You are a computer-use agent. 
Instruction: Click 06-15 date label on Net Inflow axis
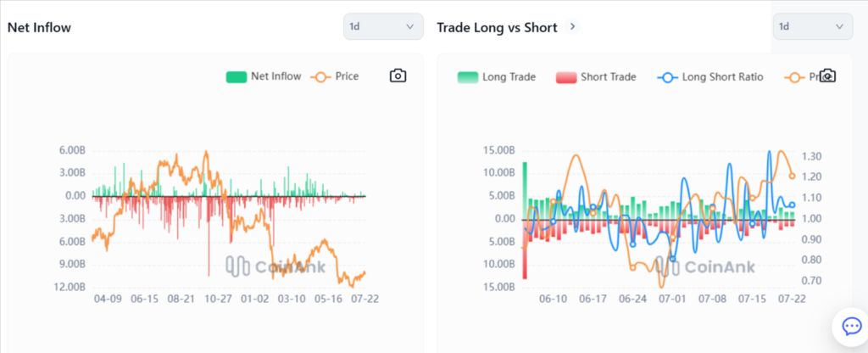point(144,299)
